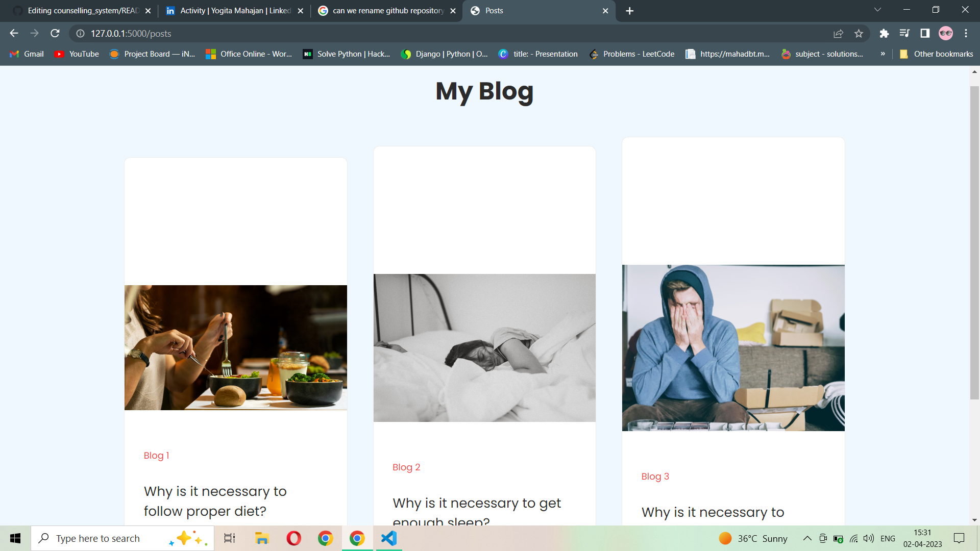View site information icon in address bar
The width and height of the screenshot is (980, 551).
(x=80, y=33)
